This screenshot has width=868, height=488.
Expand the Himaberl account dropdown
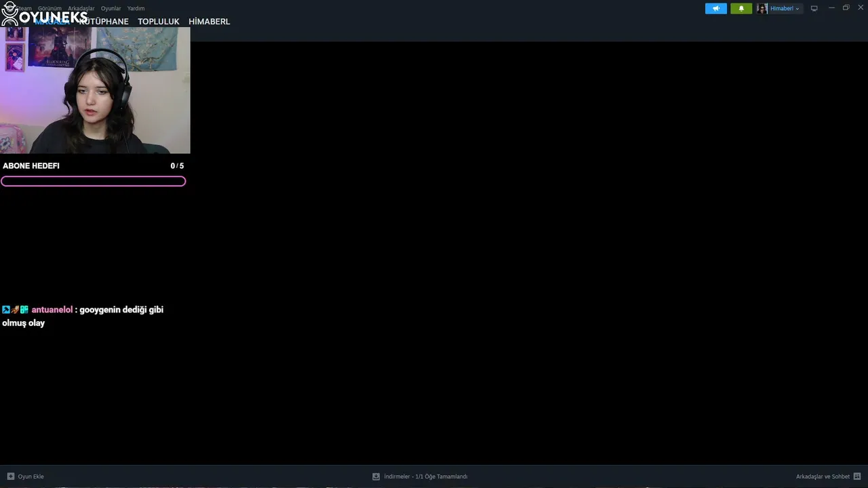pos(785,8)
